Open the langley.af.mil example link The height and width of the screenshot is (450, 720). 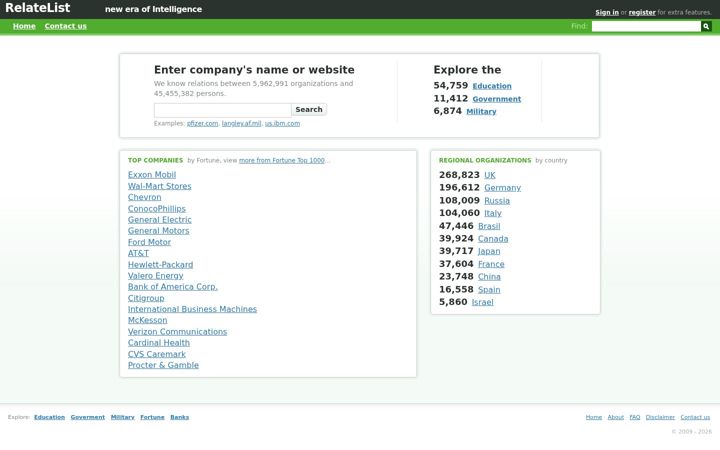[242, 124]
